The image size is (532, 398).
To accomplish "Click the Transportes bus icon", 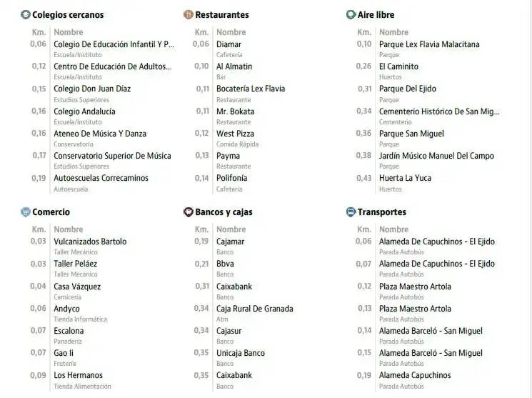I will coord(351,212).
